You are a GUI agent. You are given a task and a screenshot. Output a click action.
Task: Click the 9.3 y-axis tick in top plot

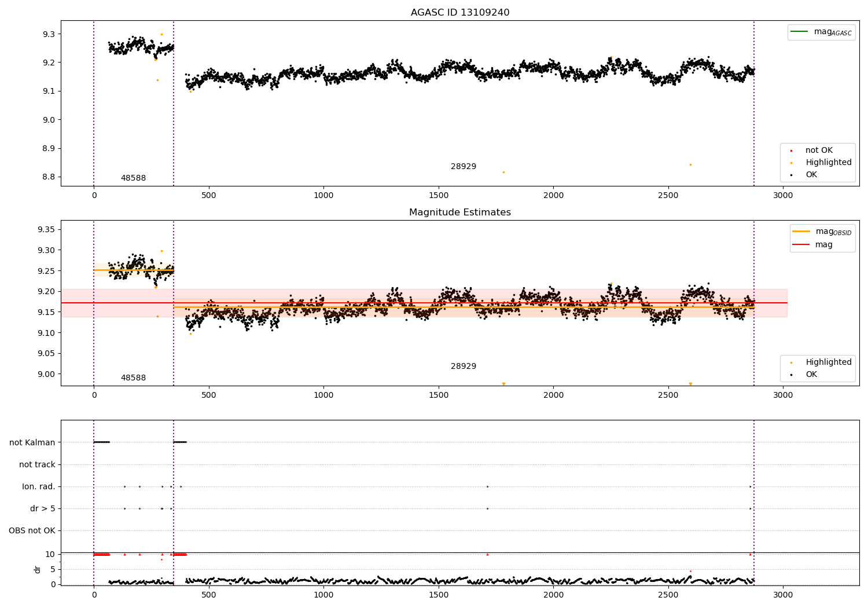point(49,34)
